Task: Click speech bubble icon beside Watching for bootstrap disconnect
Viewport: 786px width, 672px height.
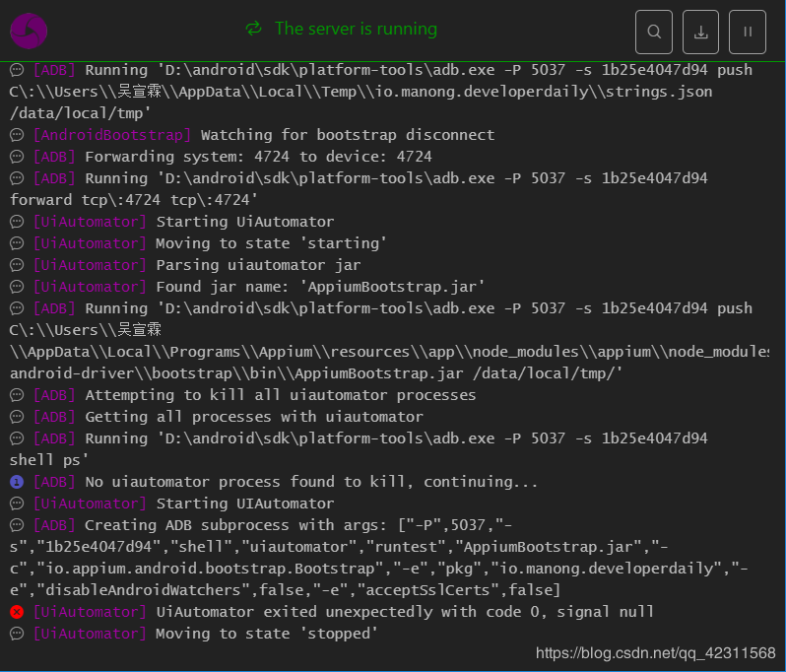Action: [x=17, y=135]
